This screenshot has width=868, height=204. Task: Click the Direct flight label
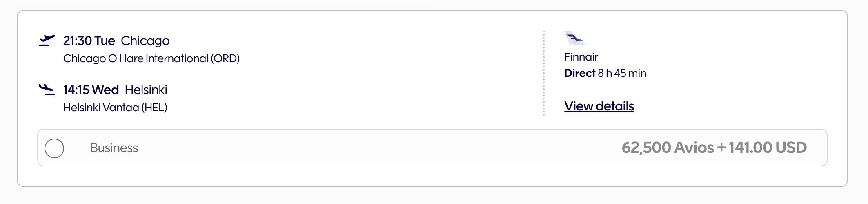pyautogui.click(x=579, y=74)
